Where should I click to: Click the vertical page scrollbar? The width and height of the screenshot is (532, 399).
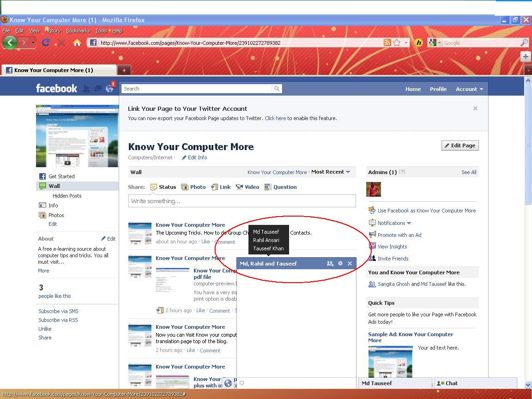tap(528, 145)
